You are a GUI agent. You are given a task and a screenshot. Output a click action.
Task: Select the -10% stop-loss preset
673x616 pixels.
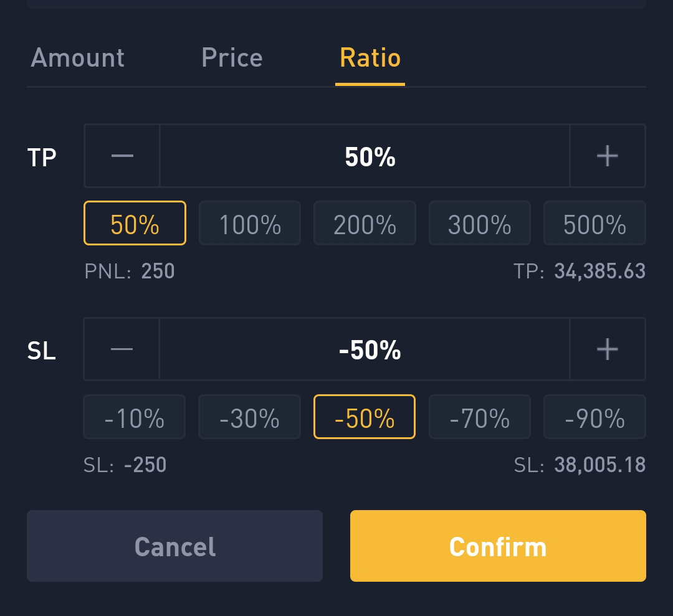(x=135, y=417)
